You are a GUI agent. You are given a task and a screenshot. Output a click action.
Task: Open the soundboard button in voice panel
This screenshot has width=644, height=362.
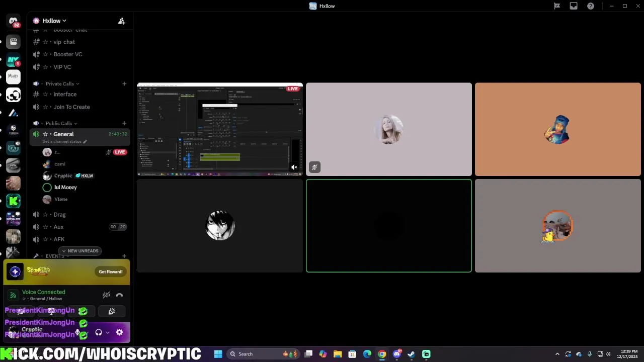(x=112, y=311)
